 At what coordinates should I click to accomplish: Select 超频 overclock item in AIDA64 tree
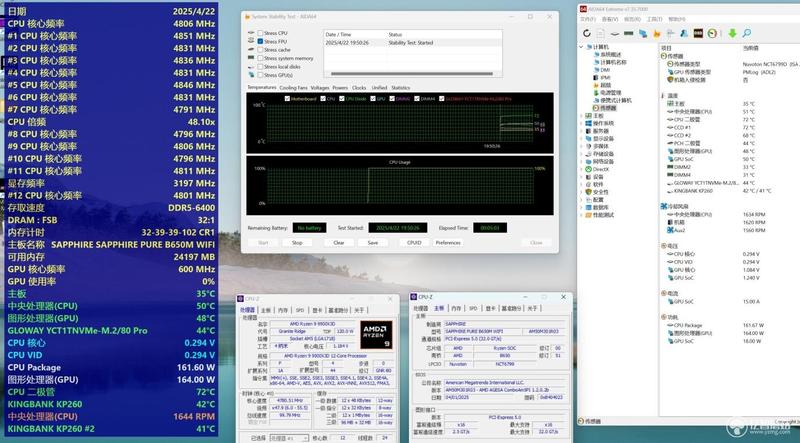602,85
